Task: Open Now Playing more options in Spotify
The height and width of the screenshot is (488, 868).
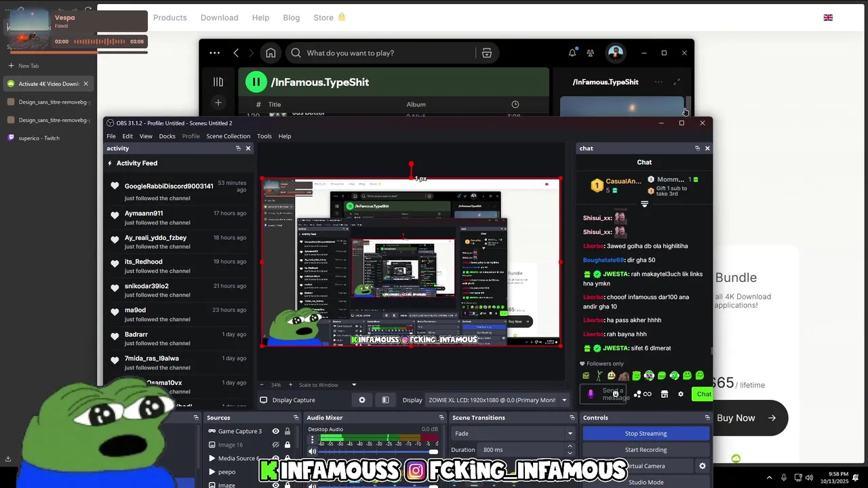Action: 658,82
